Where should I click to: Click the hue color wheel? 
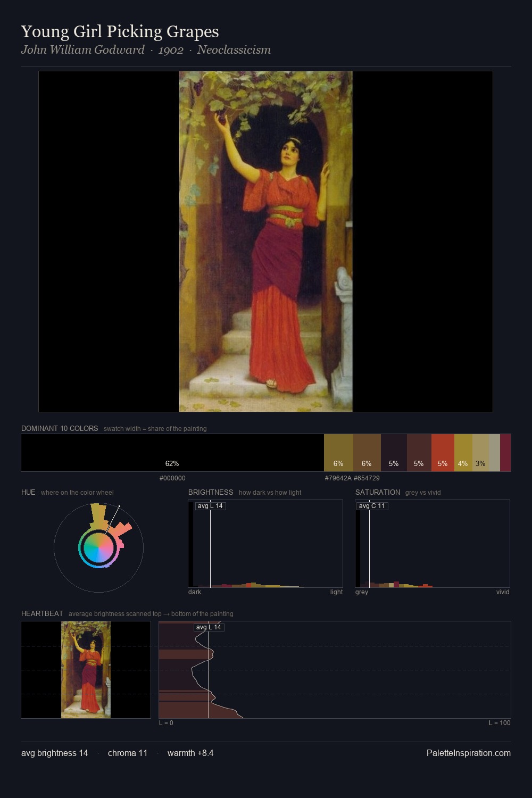coord(98,547)
